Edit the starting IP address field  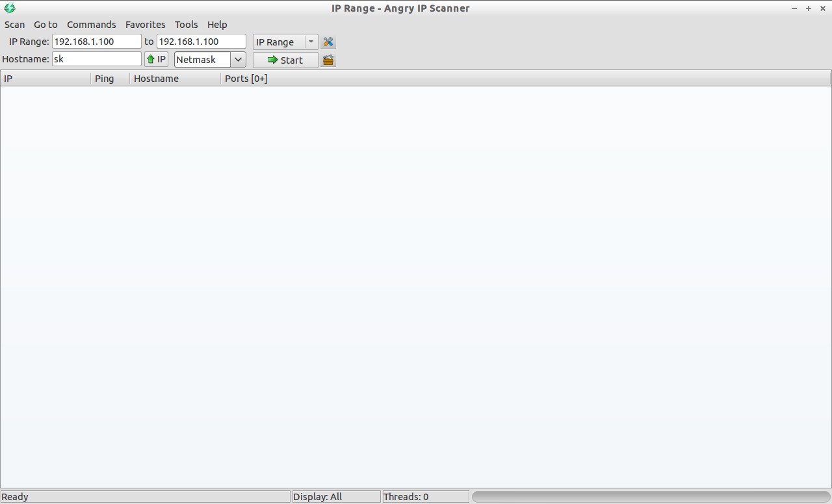[96, 41]
